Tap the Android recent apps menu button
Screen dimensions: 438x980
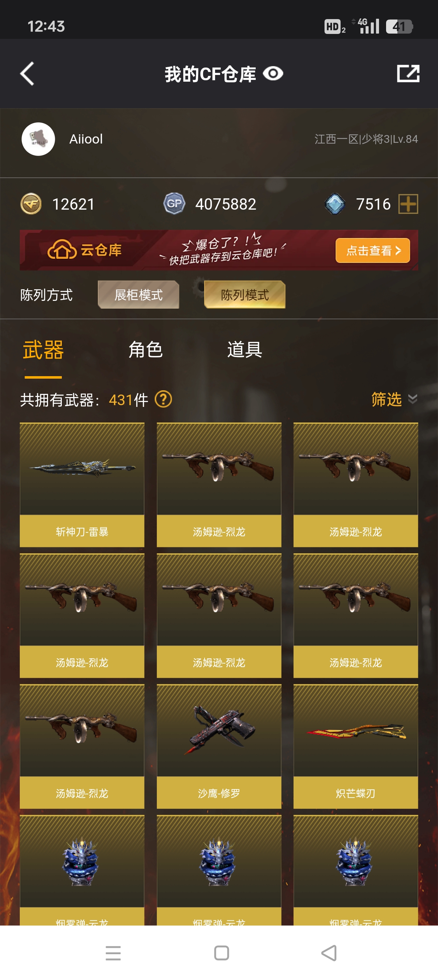(113, 953)
